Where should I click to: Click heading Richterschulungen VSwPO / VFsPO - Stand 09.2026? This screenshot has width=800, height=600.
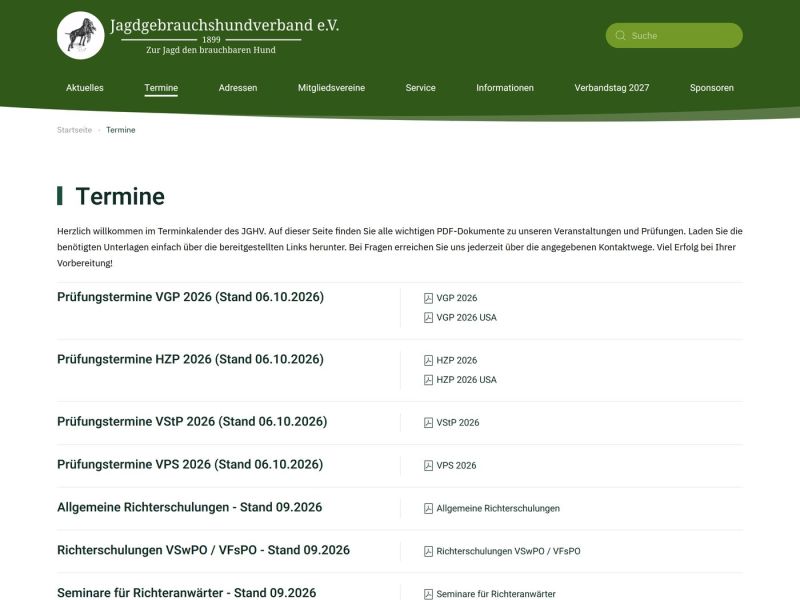pos(203,550)
